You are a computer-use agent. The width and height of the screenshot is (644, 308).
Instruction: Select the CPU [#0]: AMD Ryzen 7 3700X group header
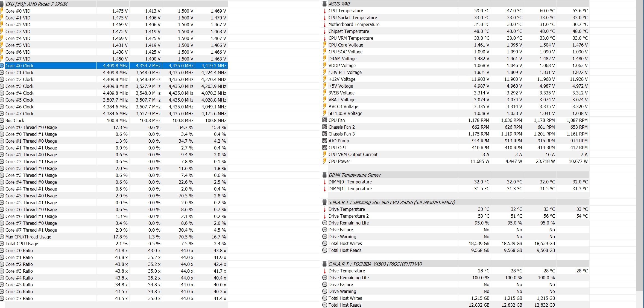(x=36, y=4)
